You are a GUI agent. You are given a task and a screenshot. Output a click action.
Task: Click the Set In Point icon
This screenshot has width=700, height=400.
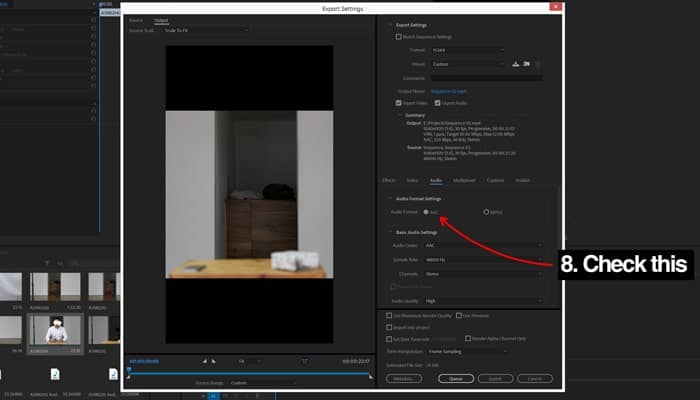[205, 361]
